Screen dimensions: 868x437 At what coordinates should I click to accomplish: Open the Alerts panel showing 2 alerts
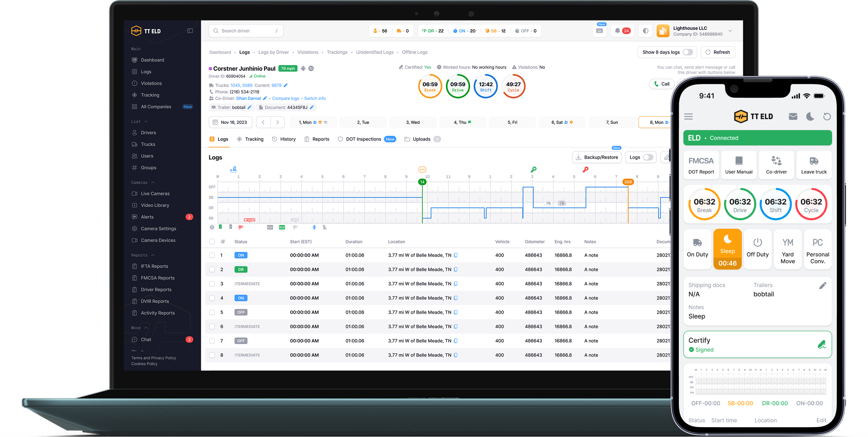click(x=147, y=217)
